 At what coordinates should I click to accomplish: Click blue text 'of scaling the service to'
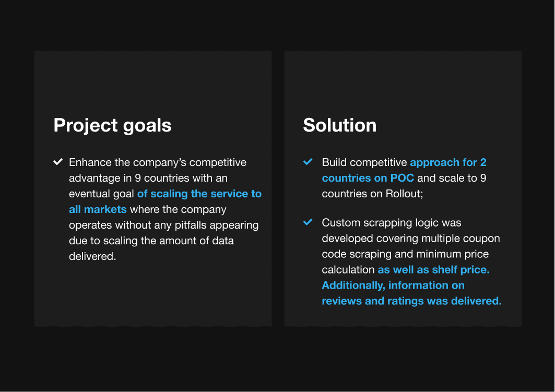click(x=199, y=194)
